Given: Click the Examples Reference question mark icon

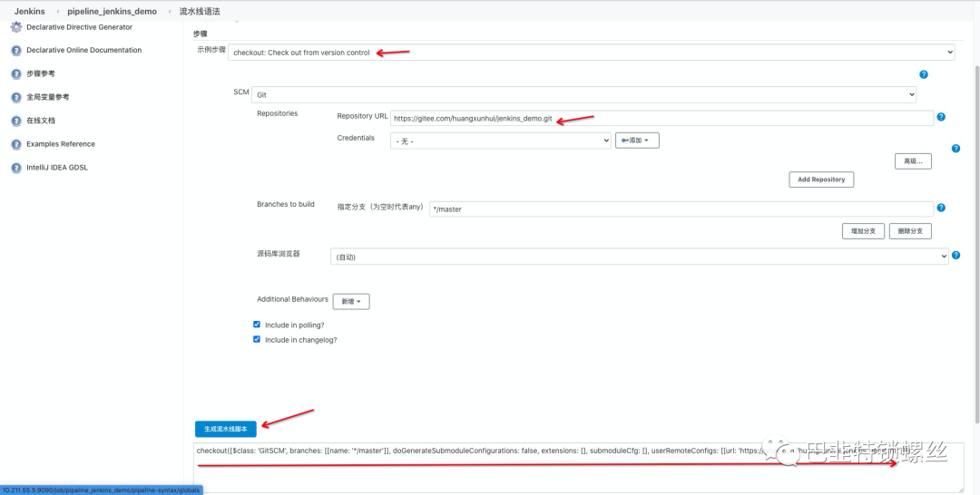Looking at the screenshot, I should 15,144.
